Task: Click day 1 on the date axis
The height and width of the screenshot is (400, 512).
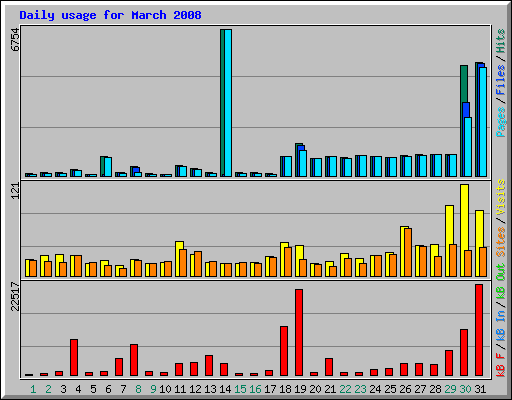Action: click(x=33, y=389)
